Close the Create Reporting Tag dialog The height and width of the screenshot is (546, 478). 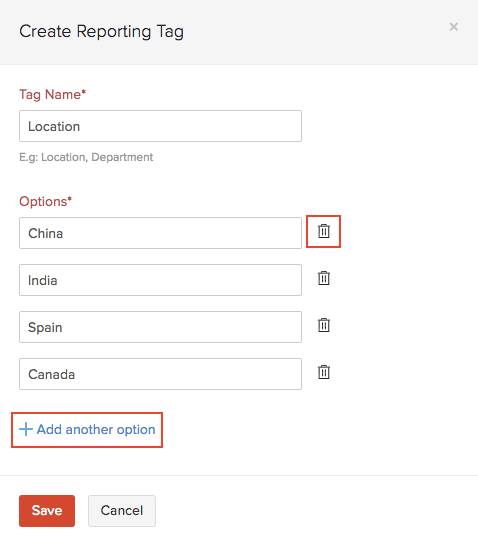(x=453, y=27)
